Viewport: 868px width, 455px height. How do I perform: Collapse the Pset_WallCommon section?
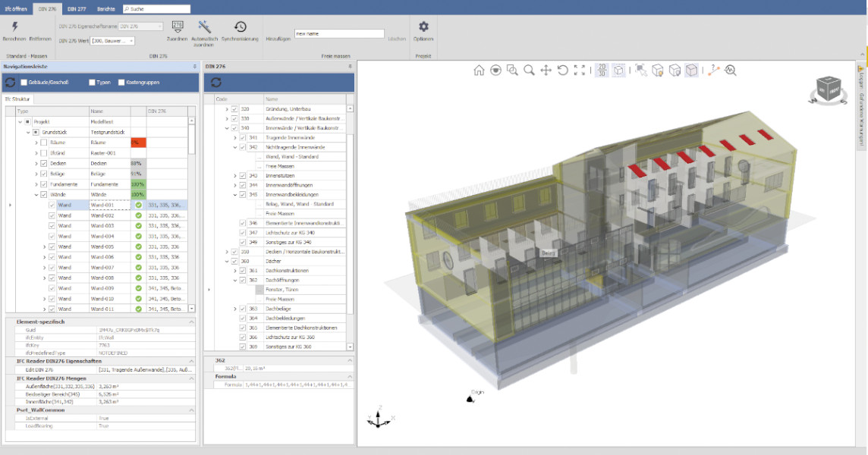[191, 410]
